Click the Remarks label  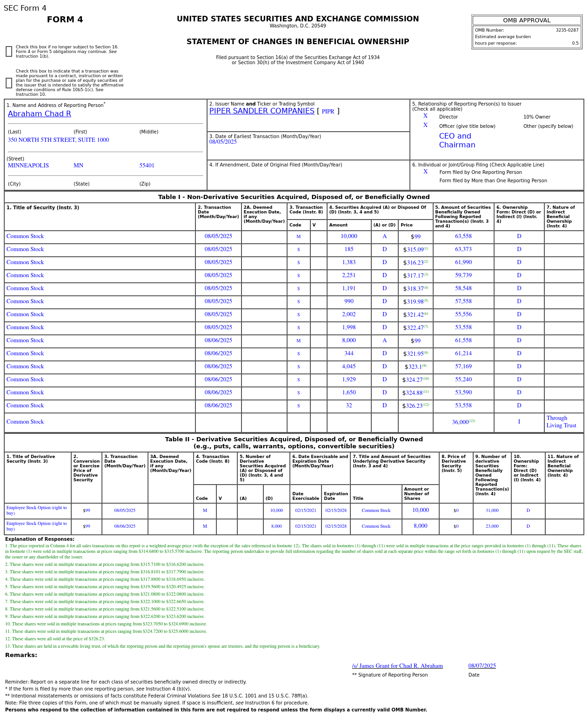[21, 655]
